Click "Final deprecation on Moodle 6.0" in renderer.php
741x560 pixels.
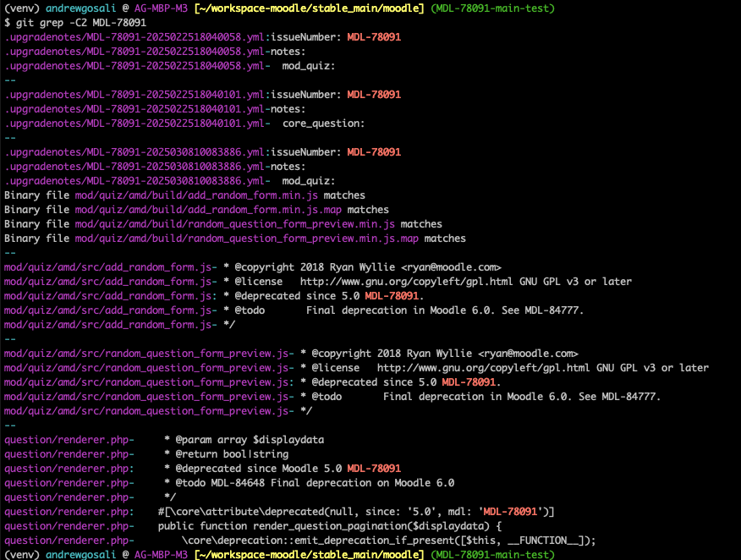363,483
